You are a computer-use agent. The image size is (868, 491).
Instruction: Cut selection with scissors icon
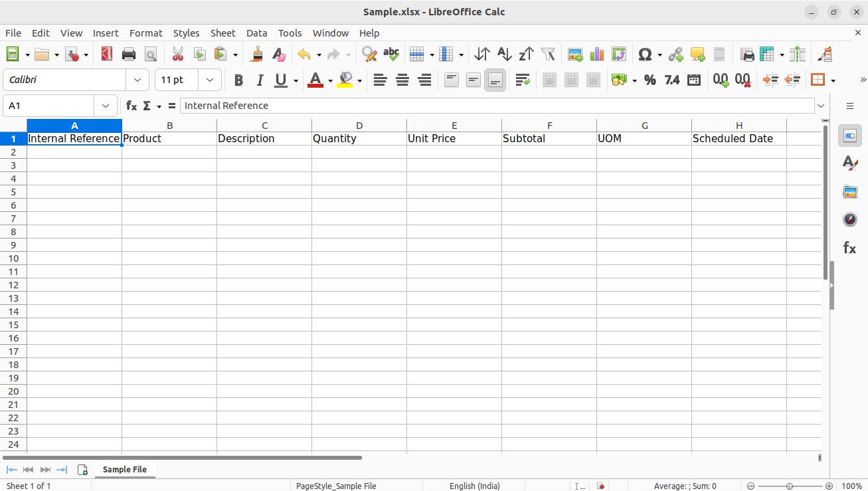tap(177, 54)
